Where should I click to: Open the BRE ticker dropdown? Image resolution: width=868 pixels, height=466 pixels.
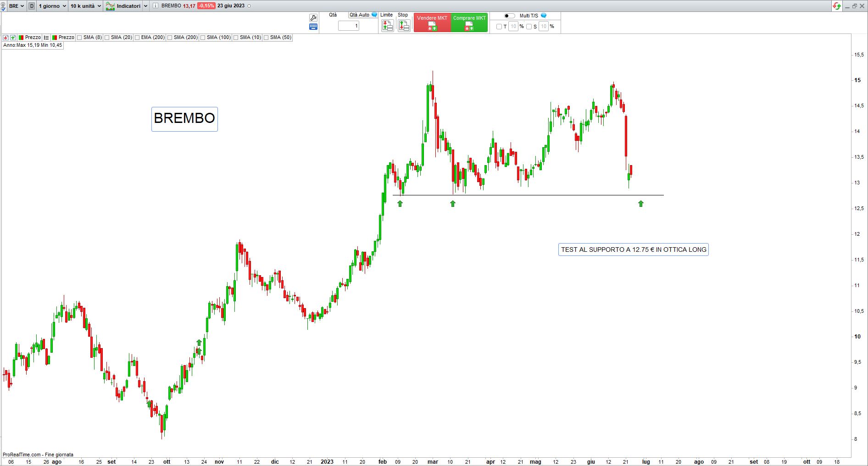click(x=16, y=6)
